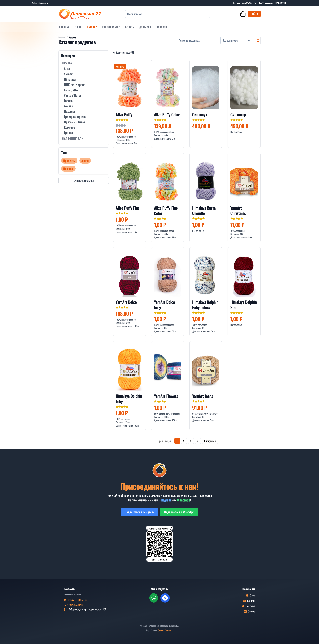Click the footer Доставка navigation link

tap(248, 606)
